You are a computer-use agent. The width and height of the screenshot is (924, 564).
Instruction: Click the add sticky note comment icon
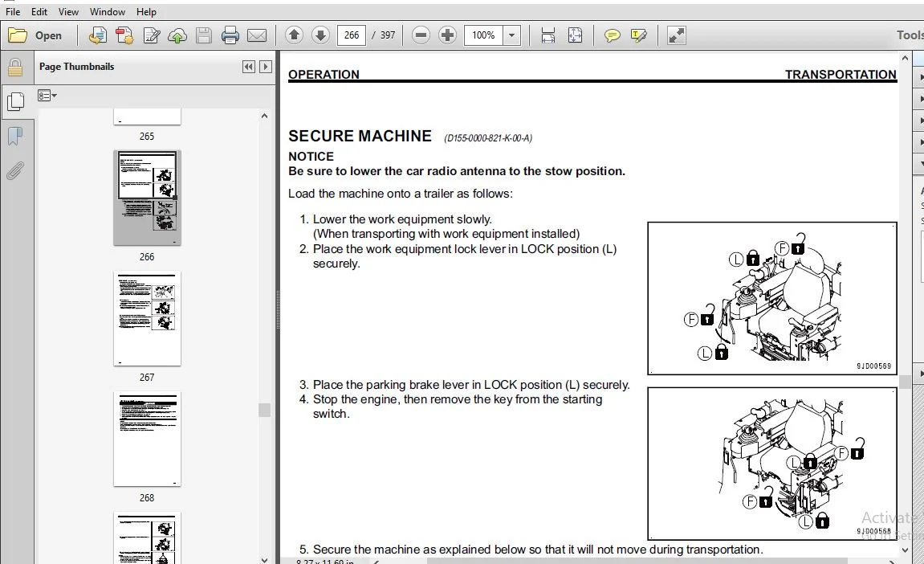(x=613, y=35)
